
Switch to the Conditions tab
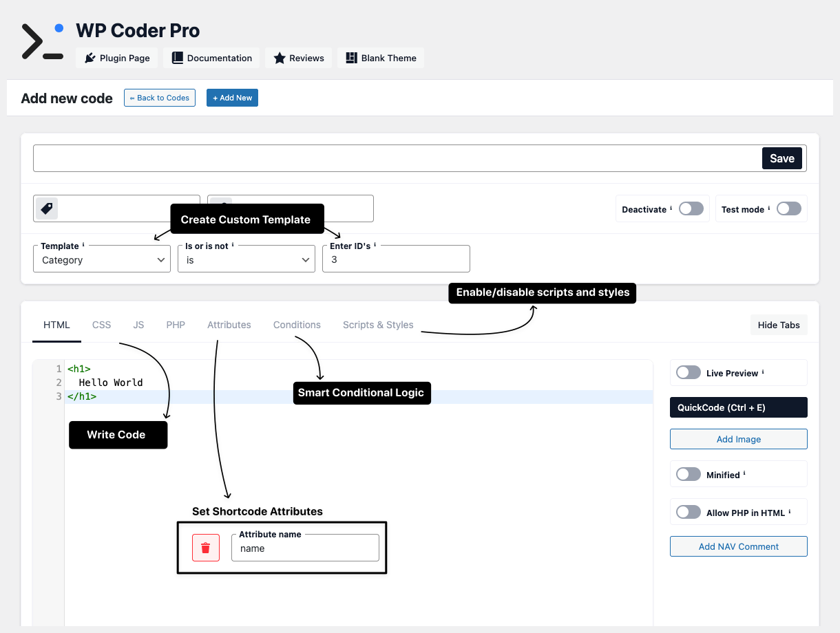point(297,325)
